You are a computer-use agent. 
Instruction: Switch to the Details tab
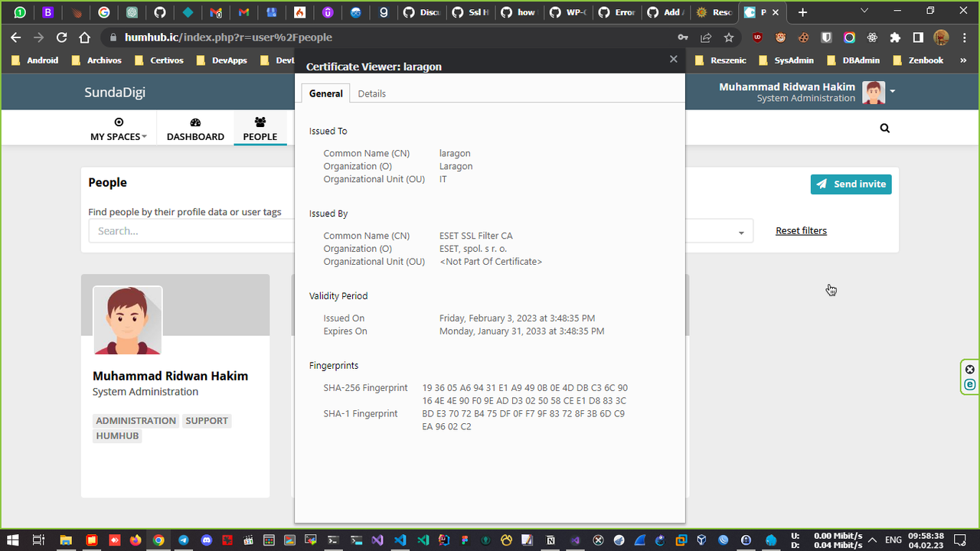371,93
